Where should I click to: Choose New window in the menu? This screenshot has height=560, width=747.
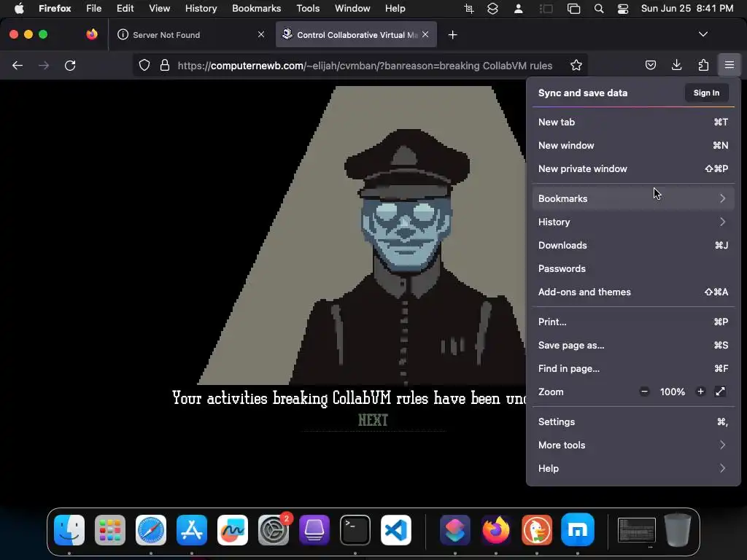(x=633, y=145)
